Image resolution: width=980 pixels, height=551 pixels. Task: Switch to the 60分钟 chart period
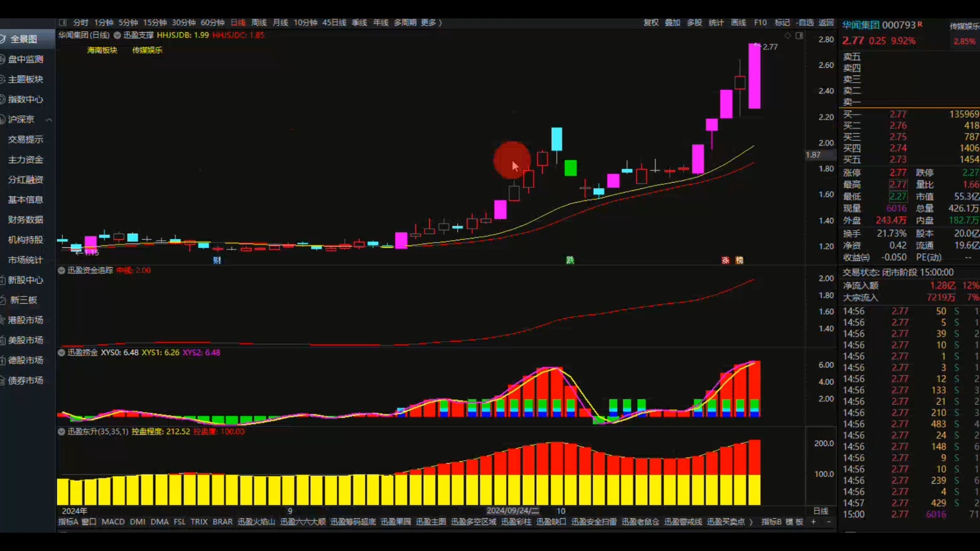click(x=212, y=22)
